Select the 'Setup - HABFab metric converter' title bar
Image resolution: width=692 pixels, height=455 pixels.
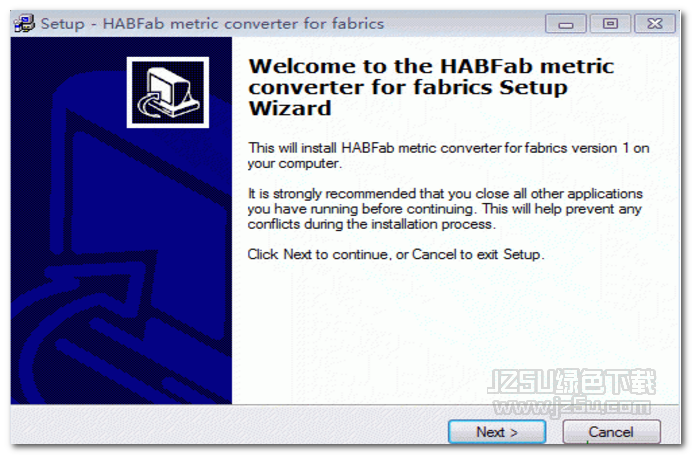point(212,23)
